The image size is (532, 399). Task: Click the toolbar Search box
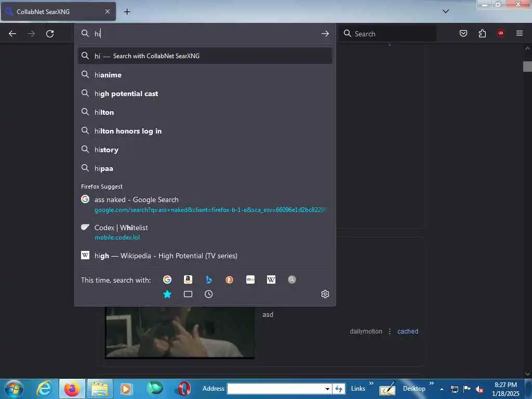(x=388, y=34)
